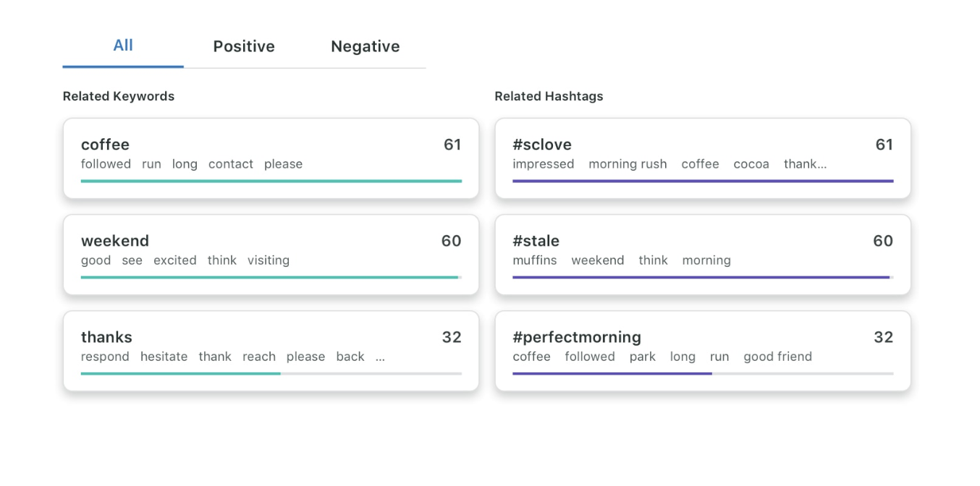Click the ellipsis in the thanks card
The height and width of the screenshot is (486, 980).
pos(381,357)
